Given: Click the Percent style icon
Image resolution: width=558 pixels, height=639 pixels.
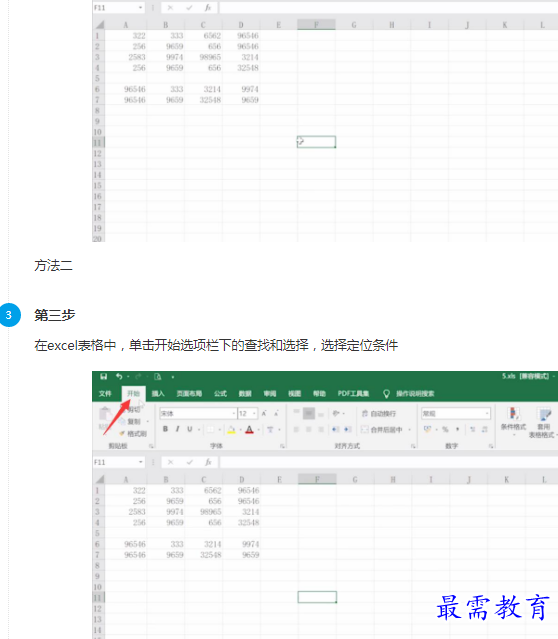Looking at the screenshot, I should (445, 429).
